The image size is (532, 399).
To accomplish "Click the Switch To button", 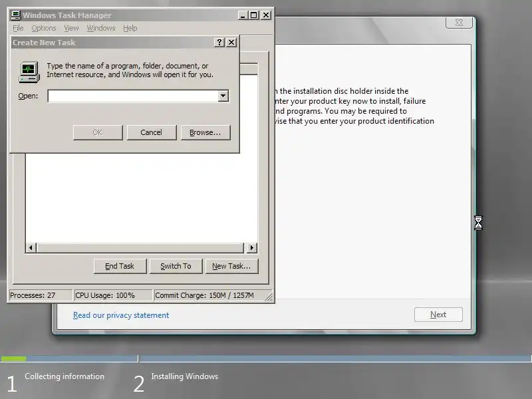I will [176, 267].
